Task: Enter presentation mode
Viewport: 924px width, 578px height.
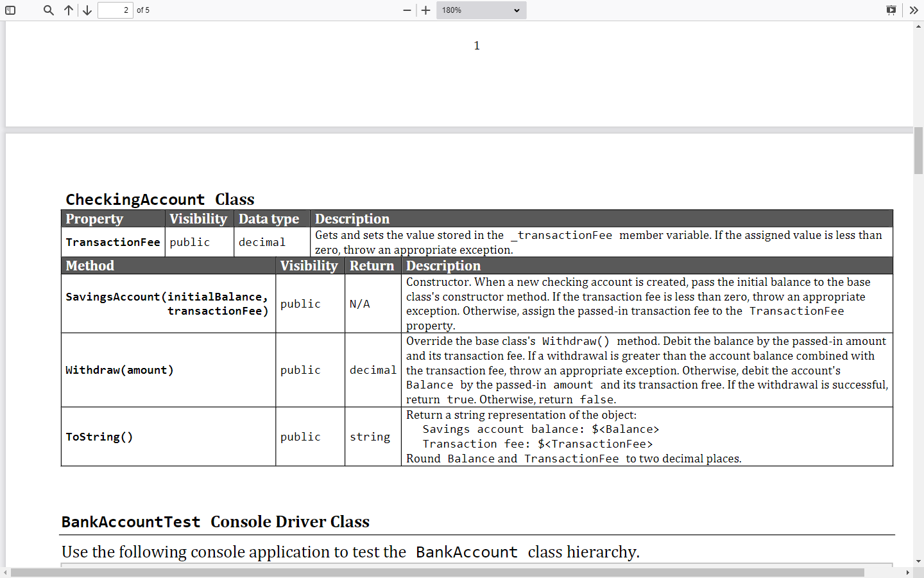Action: (891, 10)
